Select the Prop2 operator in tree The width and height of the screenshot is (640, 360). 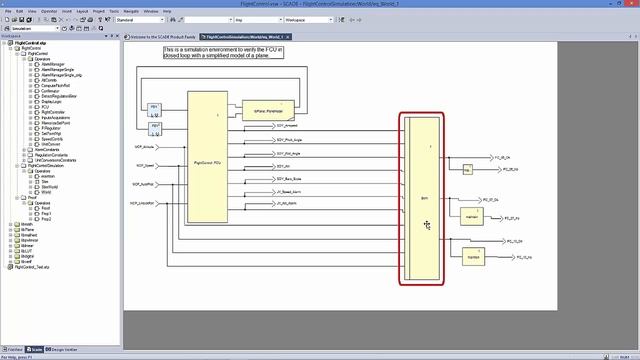coord(46,219)
